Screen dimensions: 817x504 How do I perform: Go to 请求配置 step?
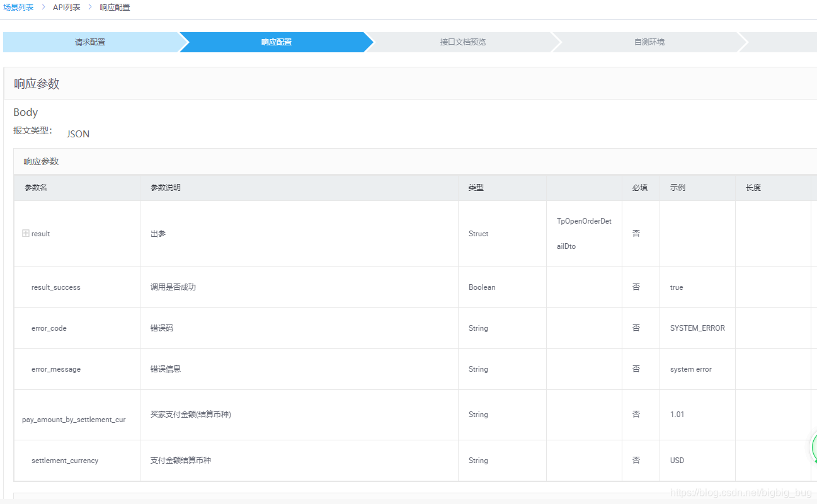(x=90, y=42)
